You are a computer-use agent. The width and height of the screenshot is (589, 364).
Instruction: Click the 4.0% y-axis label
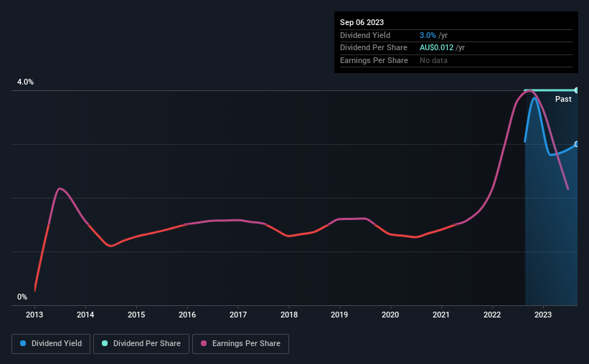[x=26, y=82]
